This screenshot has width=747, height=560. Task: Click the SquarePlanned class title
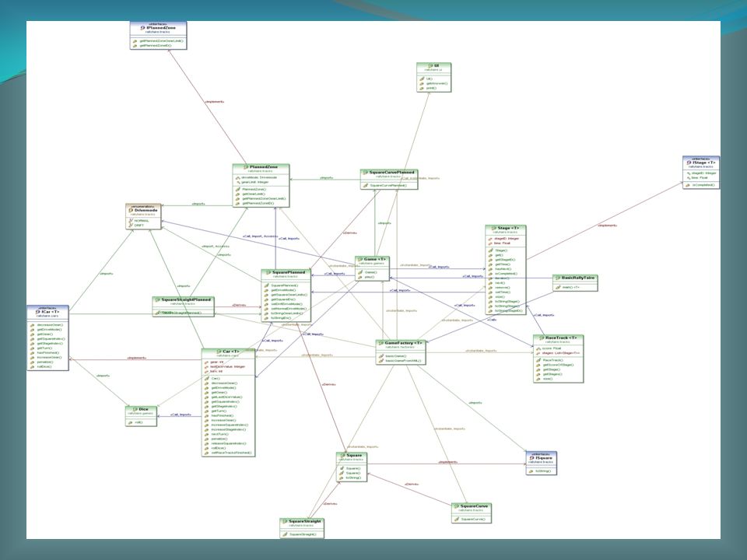289,272
